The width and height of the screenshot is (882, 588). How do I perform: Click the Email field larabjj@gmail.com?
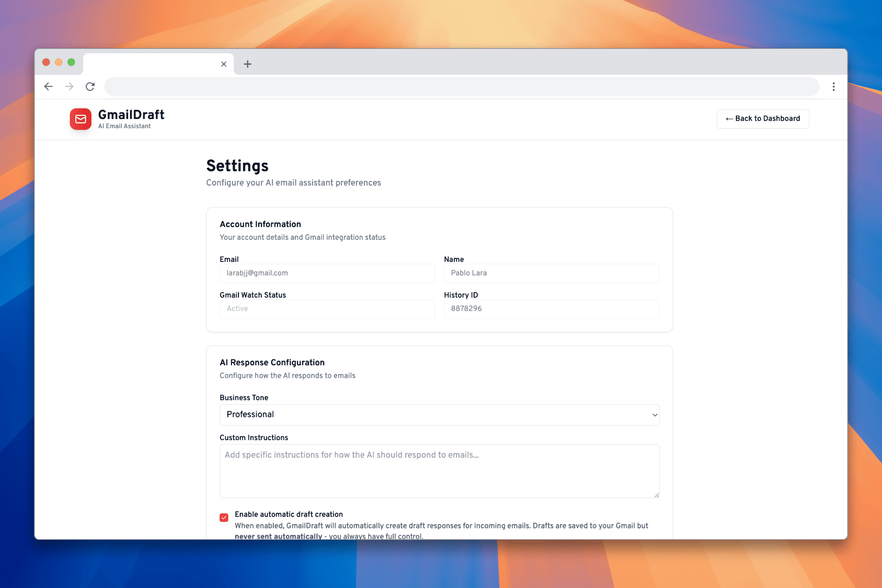[x=327, y=273]
